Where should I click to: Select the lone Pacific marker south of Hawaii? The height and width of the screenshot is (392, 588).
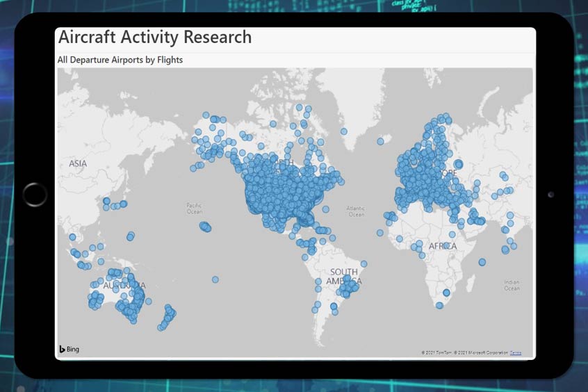pos(215,279)
